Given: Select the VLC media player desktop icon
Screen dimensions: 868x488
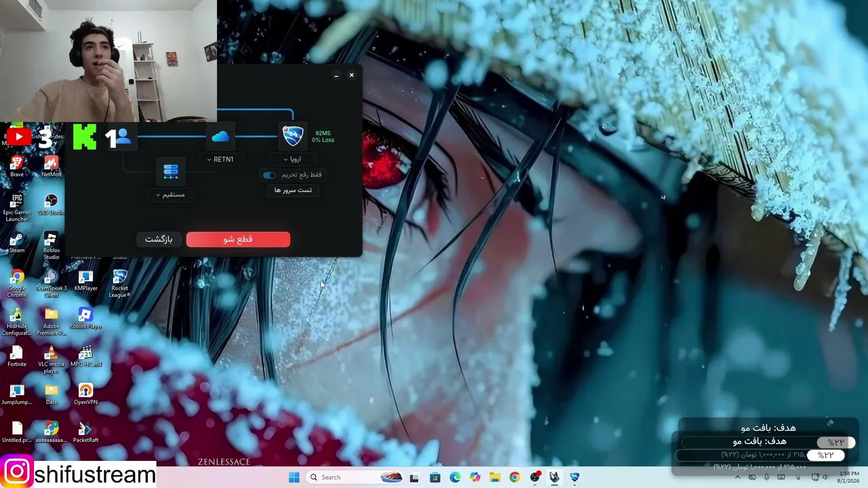Looking at the screenshot, I should [52, 359].
